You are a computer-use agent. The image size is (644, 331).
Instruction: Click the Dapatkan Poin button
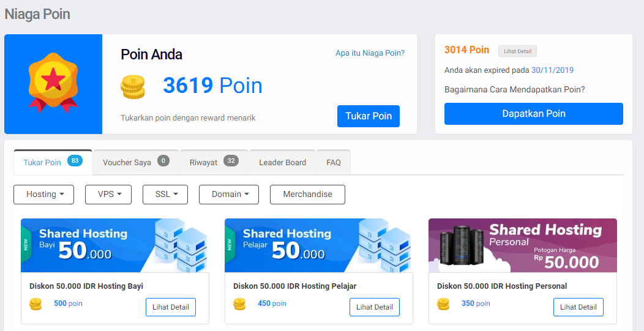pos(534,114)
